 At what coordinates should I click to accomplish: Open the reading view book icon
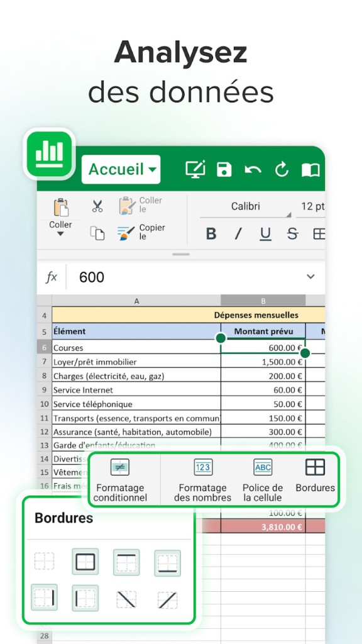click(x=310, y=170)
